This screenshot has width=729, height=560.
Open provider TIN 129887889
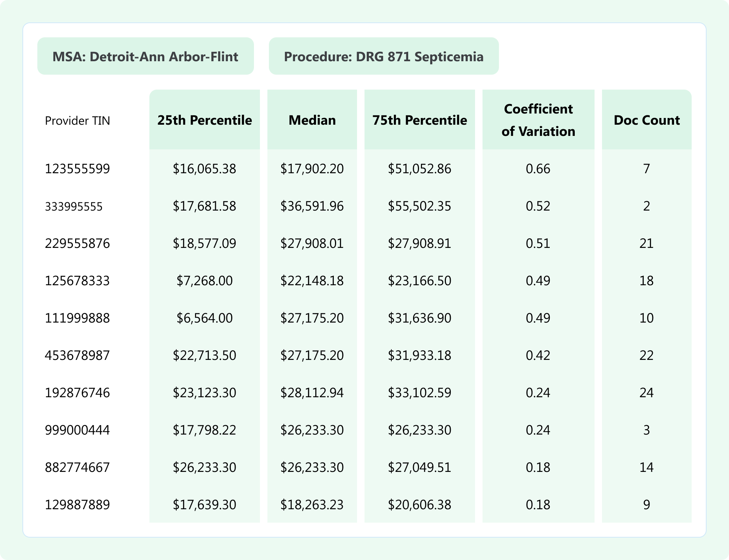[77, 505]
